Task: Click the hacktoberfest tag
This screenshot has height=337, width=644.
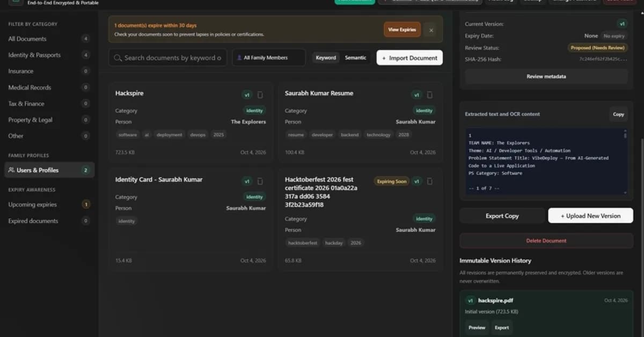Action: pos(303,243)
